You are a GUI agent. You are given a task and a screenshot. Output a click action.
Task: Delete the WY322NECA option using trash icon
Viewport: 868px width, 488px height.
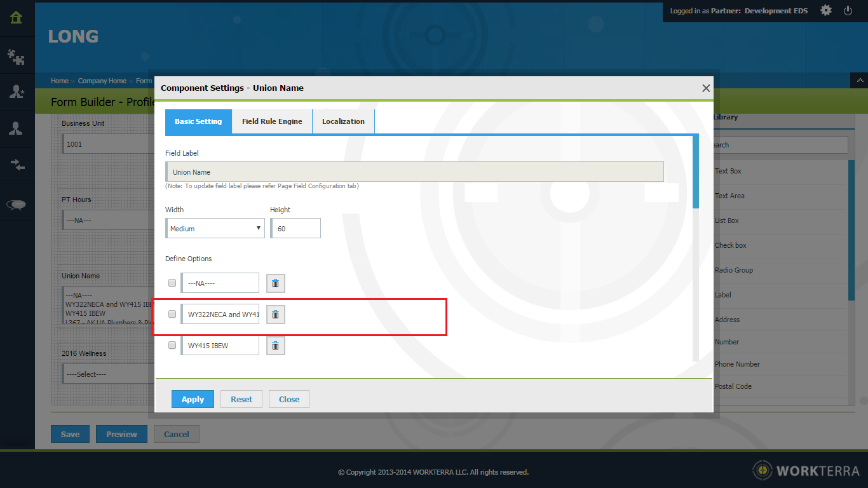coord(275,315)
